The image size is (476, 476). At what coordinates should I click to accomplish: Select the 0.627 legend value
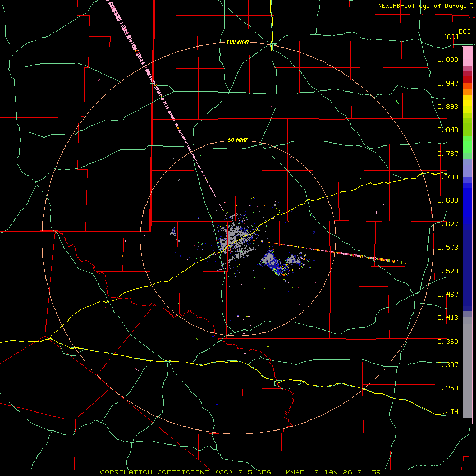[448, 224]
